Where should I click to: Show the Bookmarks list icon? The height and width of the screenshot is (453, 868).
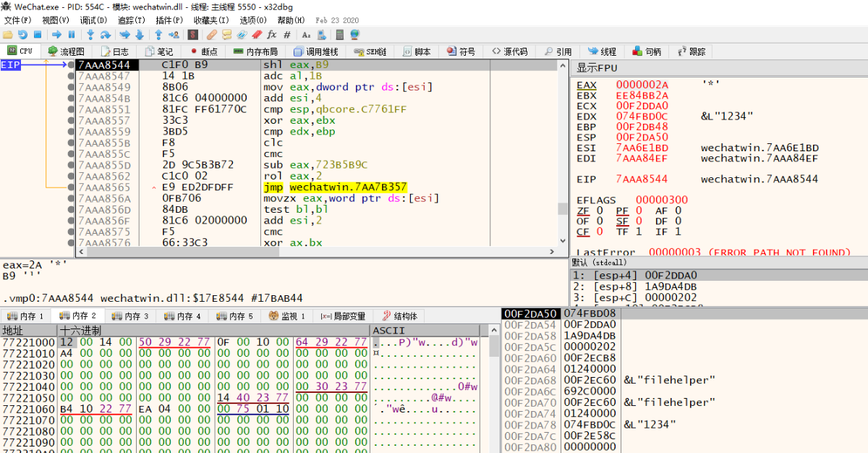coord(257,35)
